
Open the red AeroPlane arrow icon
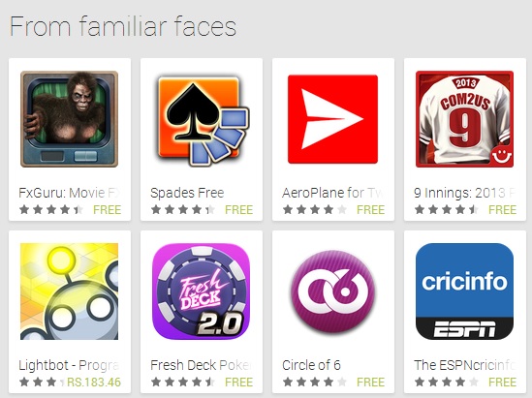332,119
